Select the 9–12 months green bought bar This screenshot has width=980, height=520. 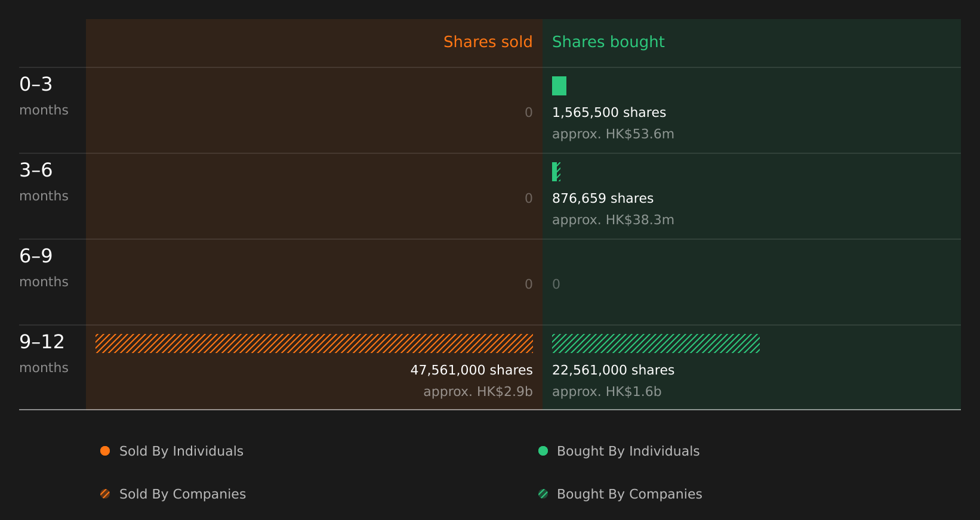click(x=656, y=343)
